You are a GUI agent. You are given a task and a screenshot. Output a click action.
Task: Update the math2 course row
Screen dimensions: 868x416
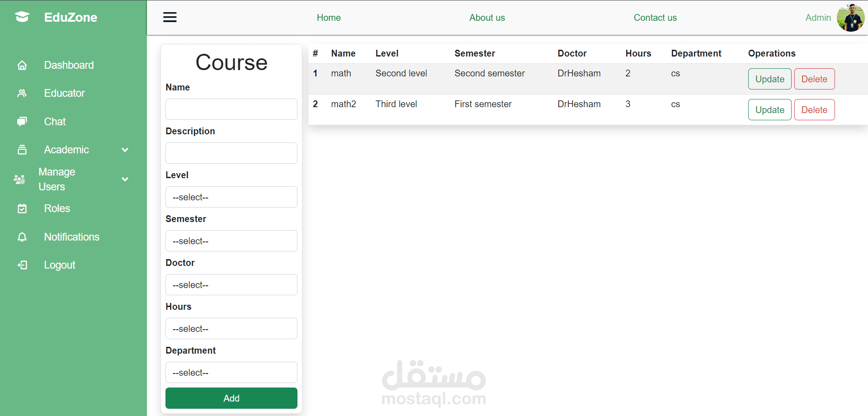tap(770, 110)
